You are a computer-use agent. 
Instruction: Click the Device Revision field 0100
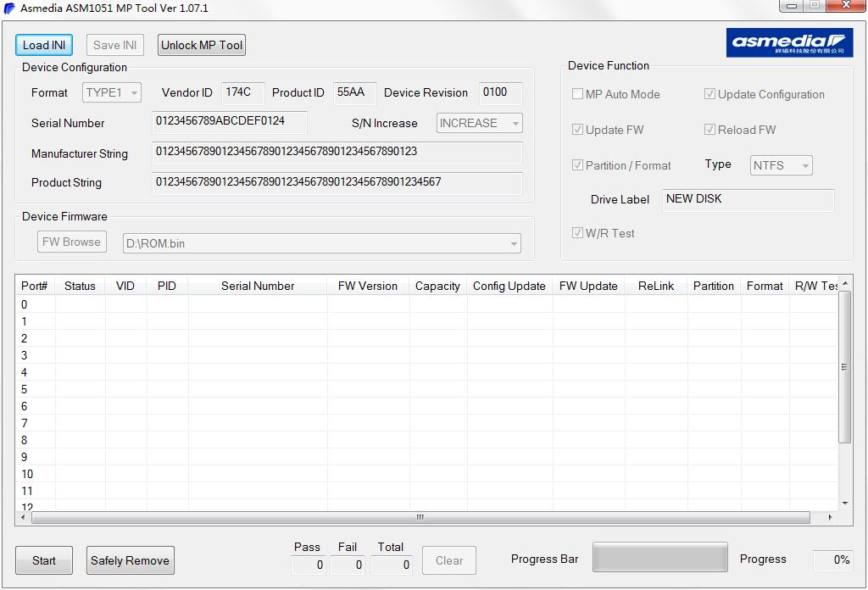[500, 93]
